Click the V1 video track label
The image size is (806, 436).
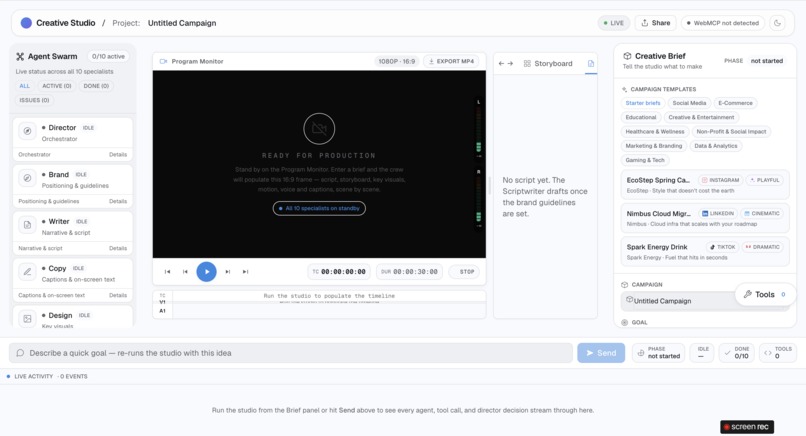162,302
